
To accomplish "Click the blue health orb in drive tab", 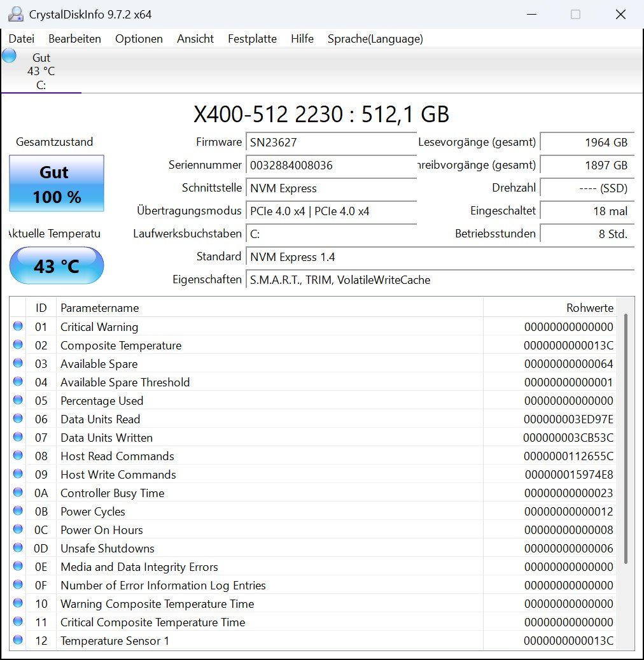I will pyautogui.click(x=9, y=55).
